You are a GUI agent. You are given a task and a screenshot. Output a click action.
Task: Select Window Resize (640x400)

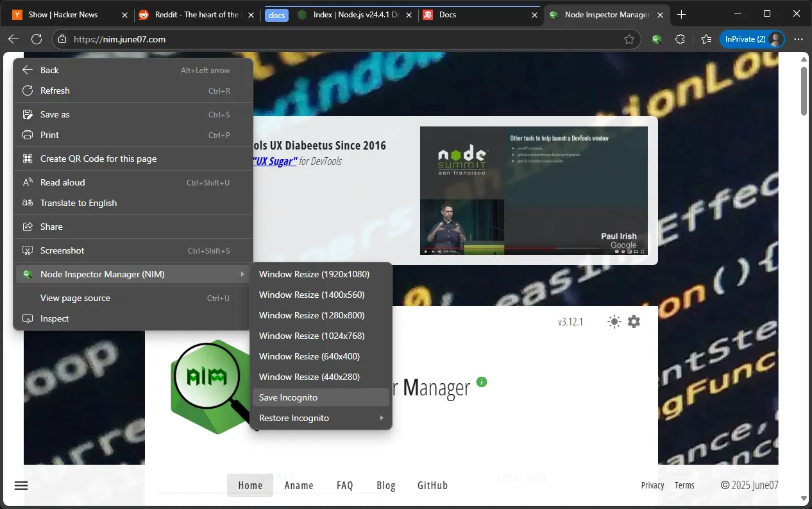(x=321, y=356)
